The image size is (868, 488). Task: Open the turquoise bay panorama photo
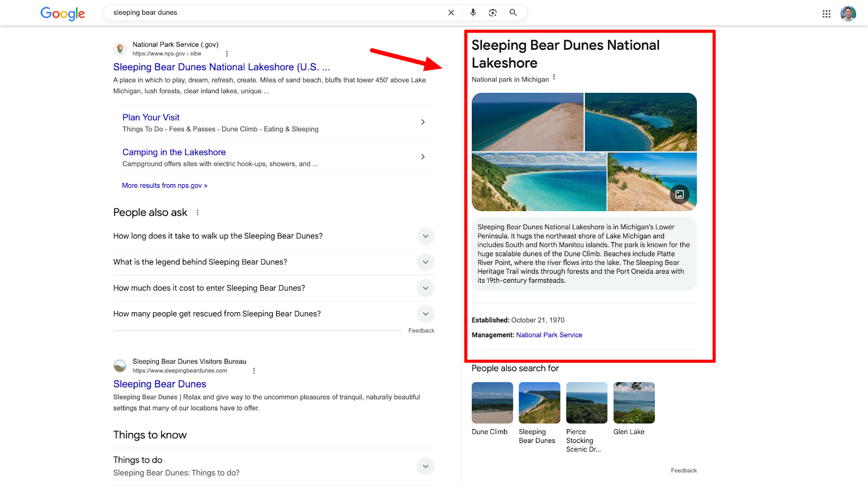[x=539, y=182]
